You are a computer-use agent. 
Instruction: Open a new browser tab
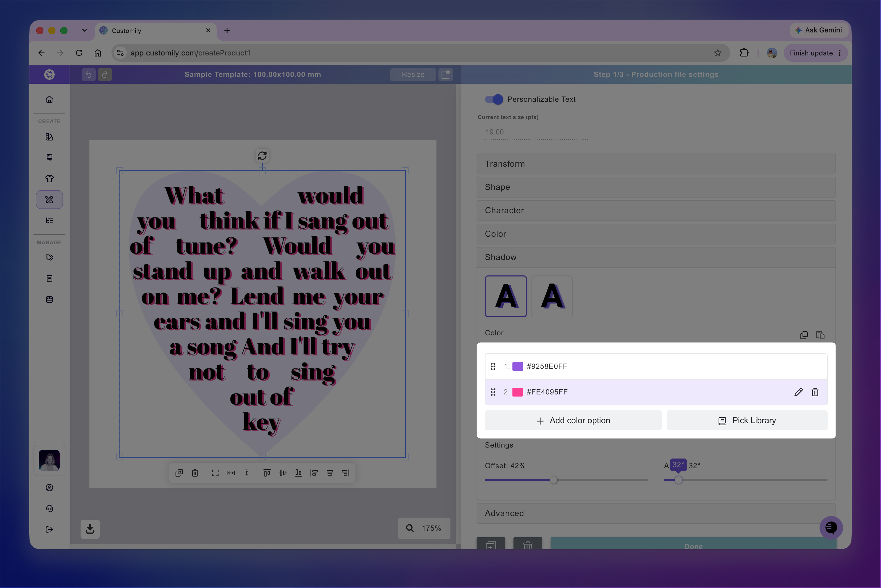click(227, 31)
